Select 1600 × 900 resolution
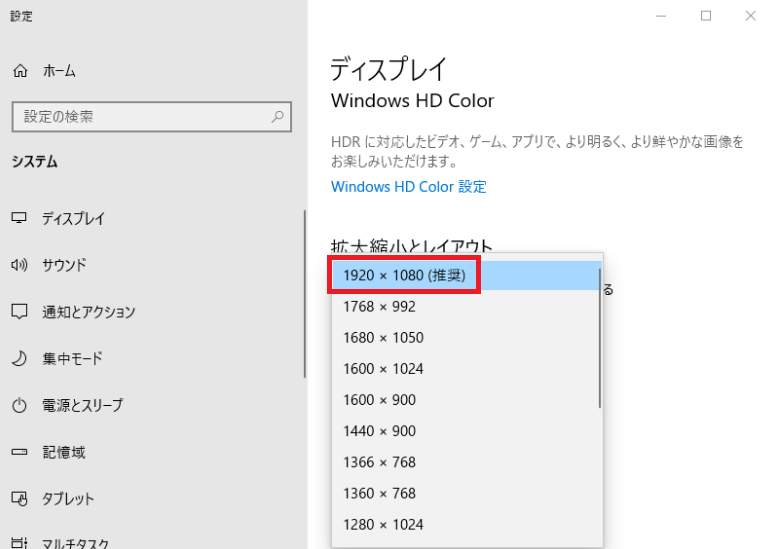Image resolution: width=773 pixels, height=549 pixels. pos(466,400)
